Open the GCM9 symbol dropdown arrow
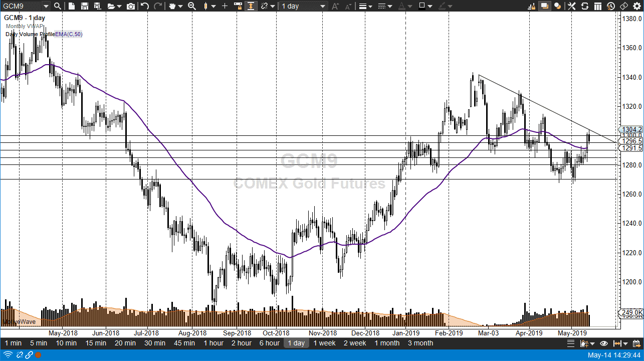This screenshot has height=361, width=644. click(46, 6)
